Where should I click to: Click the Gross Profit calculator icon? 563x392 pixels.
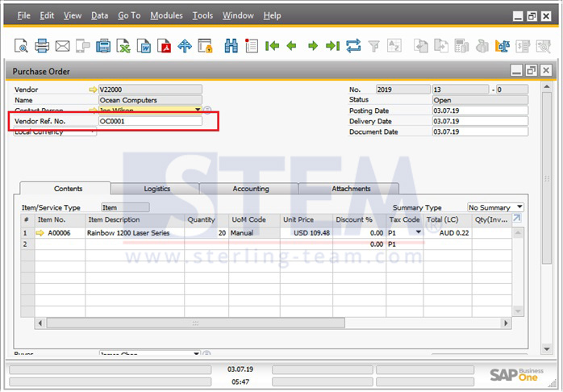(461, 46)
